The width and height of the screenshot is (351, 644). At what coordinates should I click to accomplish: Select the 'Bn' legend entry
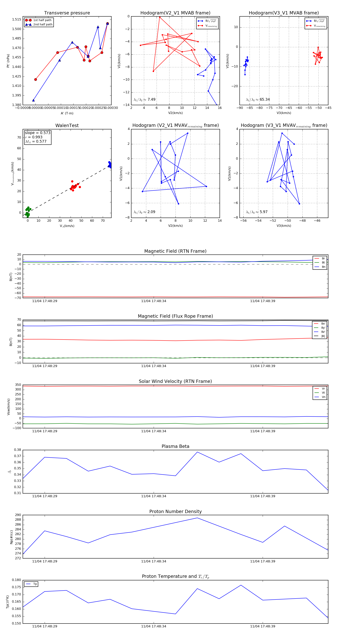tap(320, 267)
